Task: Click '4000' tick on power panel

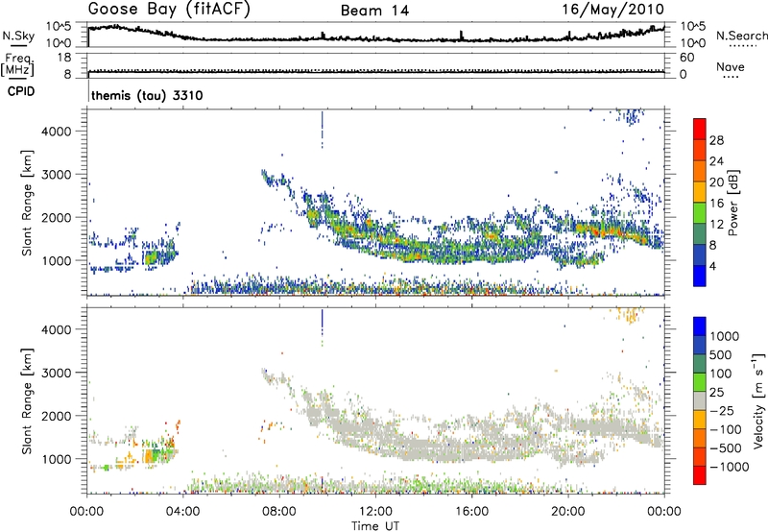Action: (57, 132)
